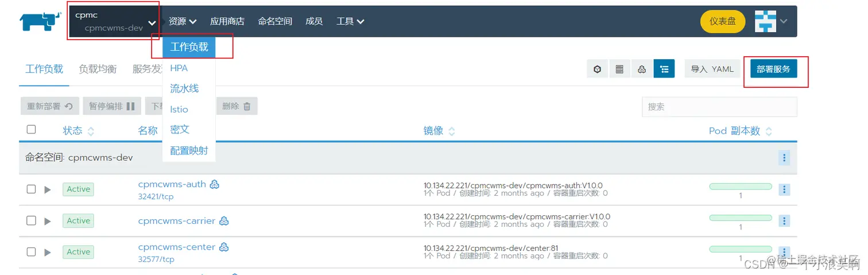Viewport: 868px width, 275px height.
Task: Click the cpmcwms-dev/center:81 image text
Action: [491, 248]
